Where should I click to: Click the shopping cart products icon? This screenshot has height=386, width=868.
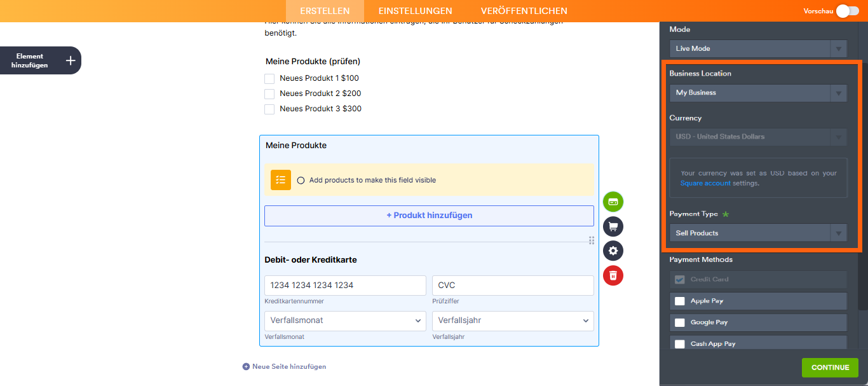pos(613,226)
